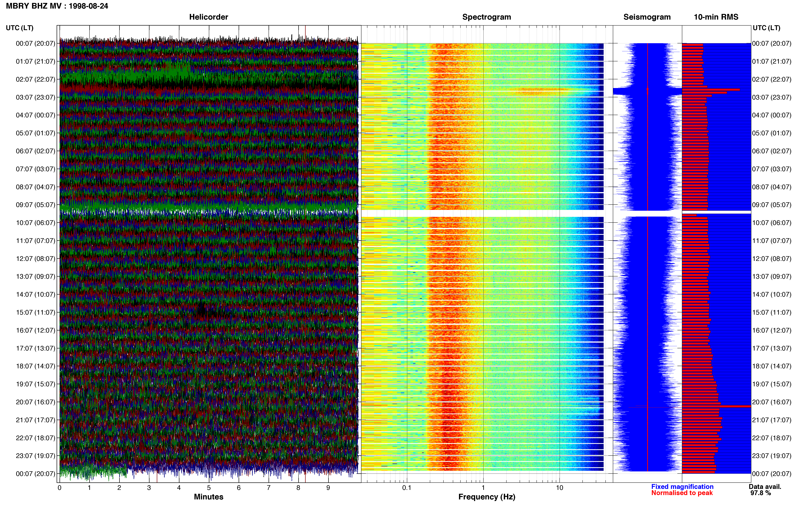Click the 'Seismogram' panel heading
812x508 pixels.
click(647, 17)
